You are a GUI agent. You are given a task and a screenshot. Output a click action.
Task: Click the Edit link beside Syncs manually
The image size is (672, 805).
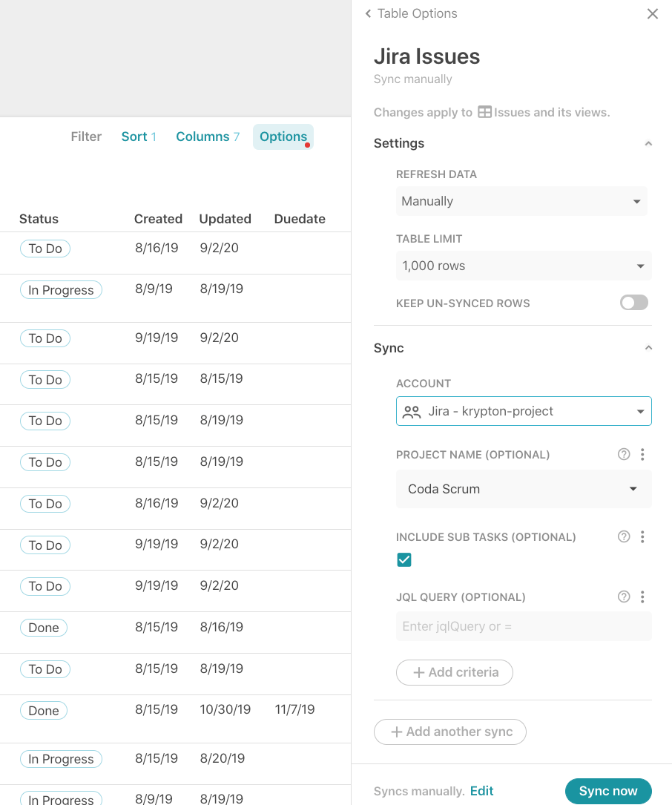pyautogui.click(x=481, y=791)
